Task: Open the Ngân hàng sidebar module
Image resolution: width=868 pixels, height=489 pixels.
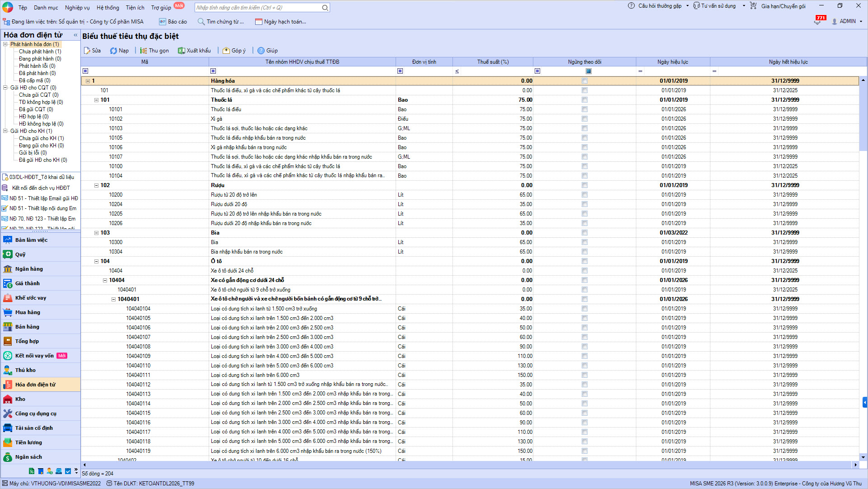Action: [x=29, y=269]
